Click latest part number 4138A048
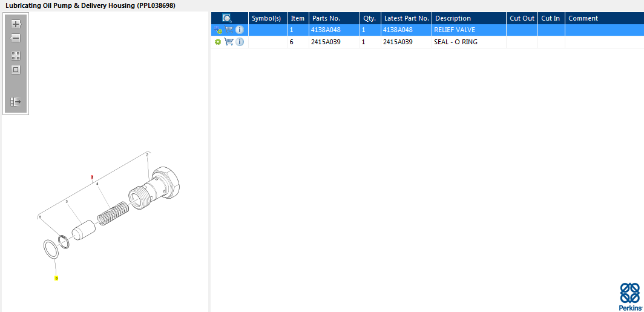The width and height of the screenshot is (644, 312). (x=398, y=30)
